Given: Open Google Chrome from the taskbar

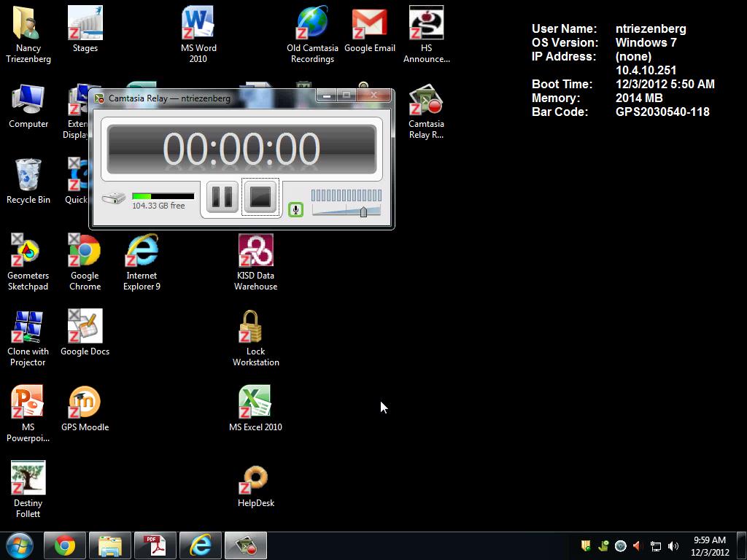Looking at the screenshot, I should click(x=65, y=545).
